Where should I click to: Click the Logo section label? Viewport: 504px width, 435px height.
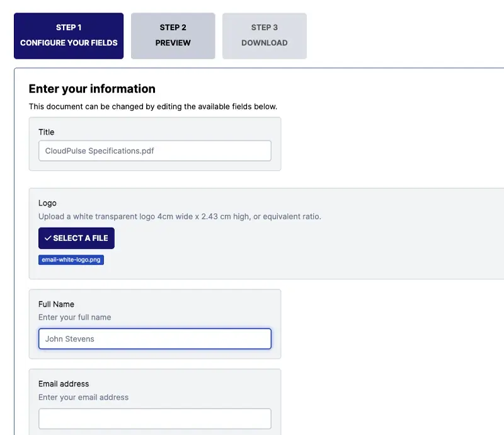(x=47, y=203)
